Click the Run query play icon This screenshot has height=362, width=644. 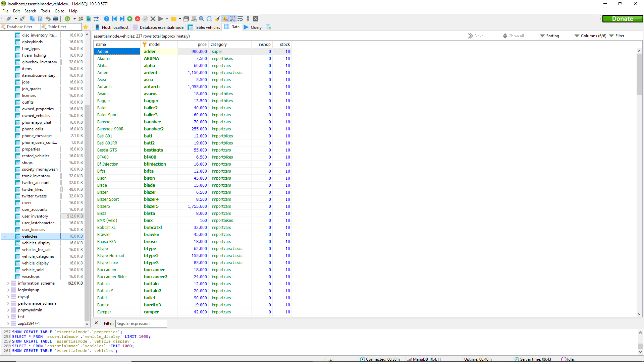[161, 19]
